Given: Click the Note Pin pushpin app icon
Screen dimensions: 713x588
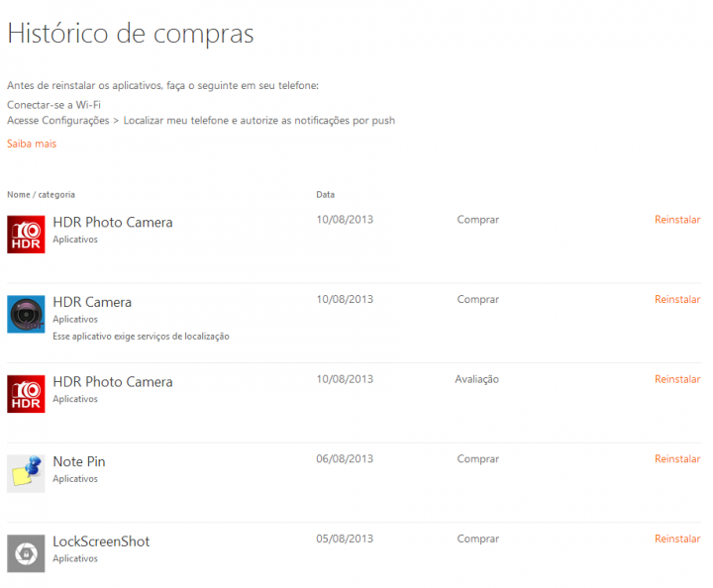Looking at the screenshot, I should (26, 473).
